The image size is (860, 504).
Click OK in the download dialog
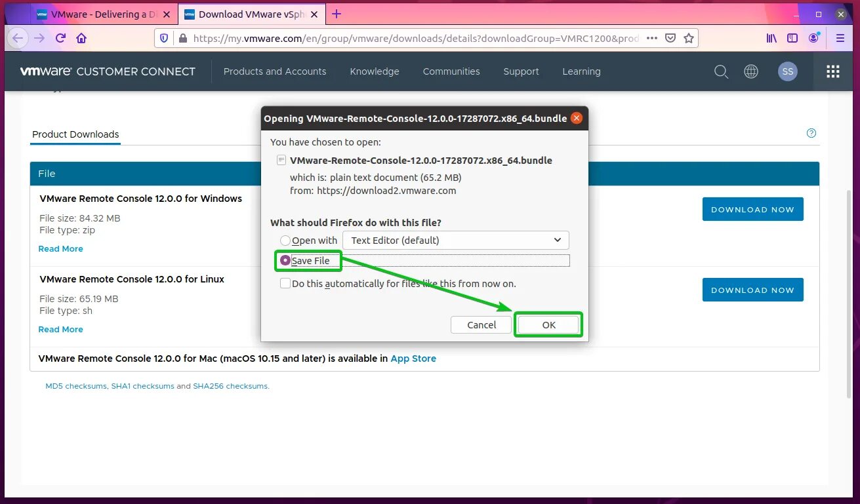point(548,325)
